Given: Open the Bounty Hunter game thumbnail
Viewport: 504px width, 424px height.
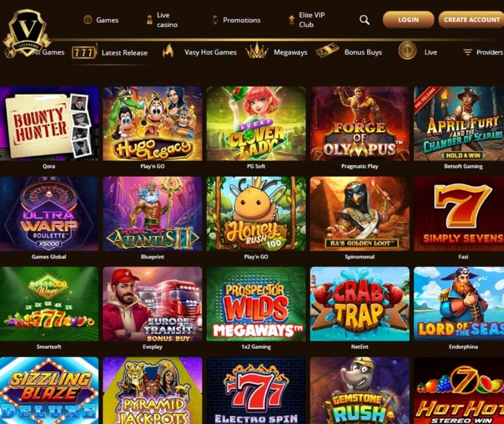Looking at the screenshot, I should pos(49,124).
